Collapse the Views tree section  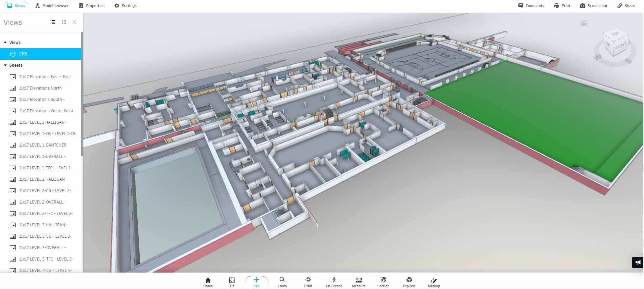click(x=5, y=43)
